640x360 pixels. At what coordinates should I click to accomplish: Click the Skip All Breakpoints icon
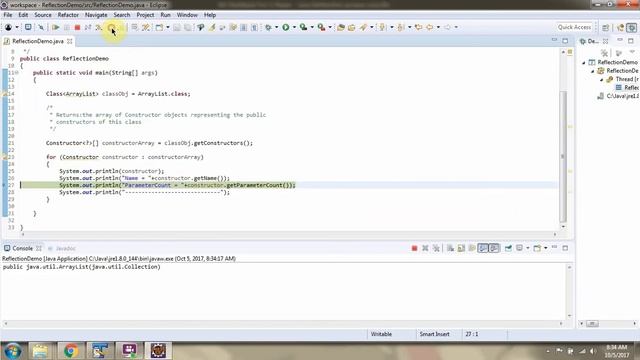(41, 27)
